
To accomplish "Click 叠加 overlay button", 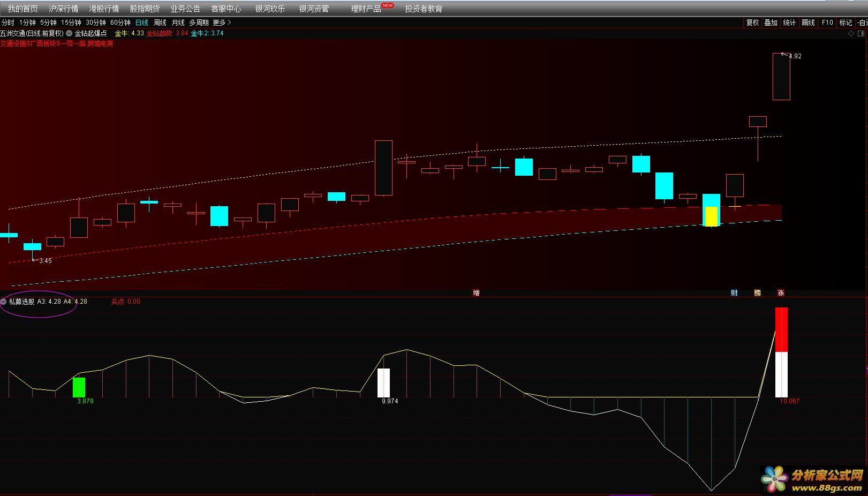I will (x=771, y=22).
